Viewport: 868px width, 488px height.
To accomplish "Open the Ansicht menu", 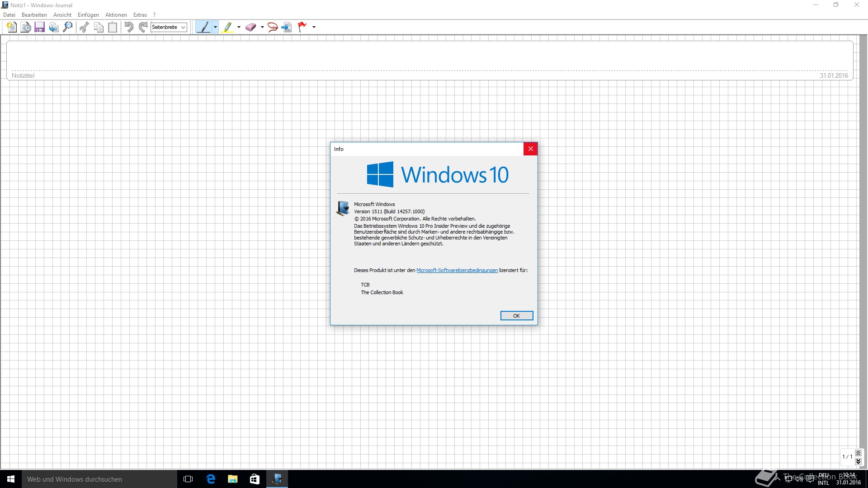I will (62, 15).
